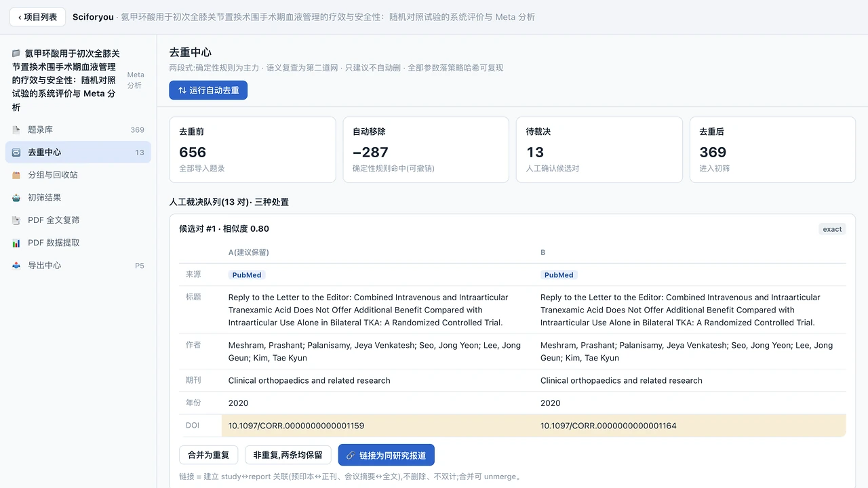
Task: Click the 369 count beside 题录库
Action: (138, 129)
